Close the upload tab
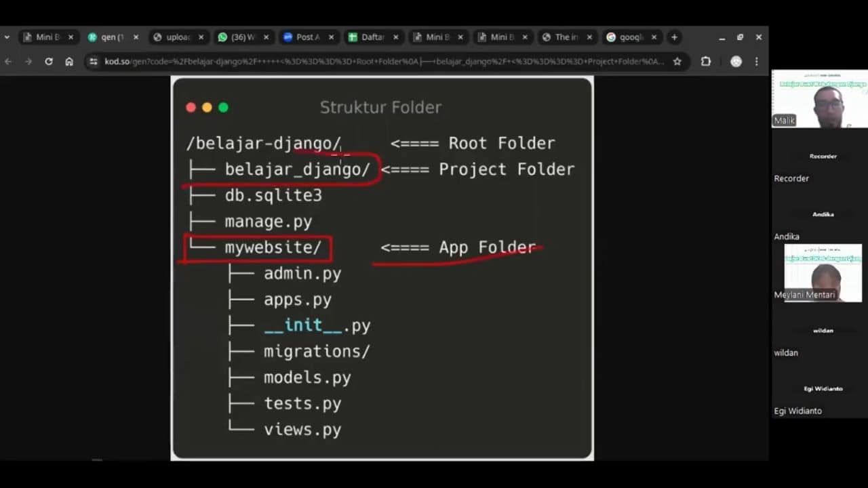 click(x=201, y=37)
